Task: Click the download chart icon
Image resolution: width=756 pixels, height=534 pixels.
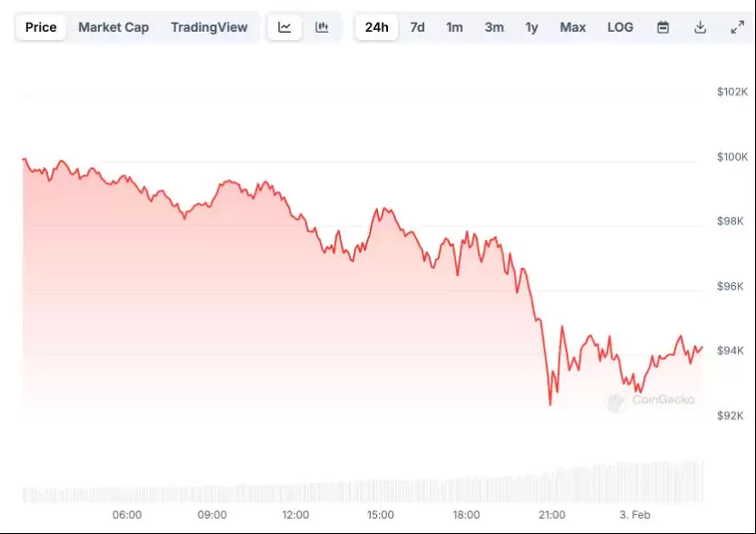Action: [700, 27]
